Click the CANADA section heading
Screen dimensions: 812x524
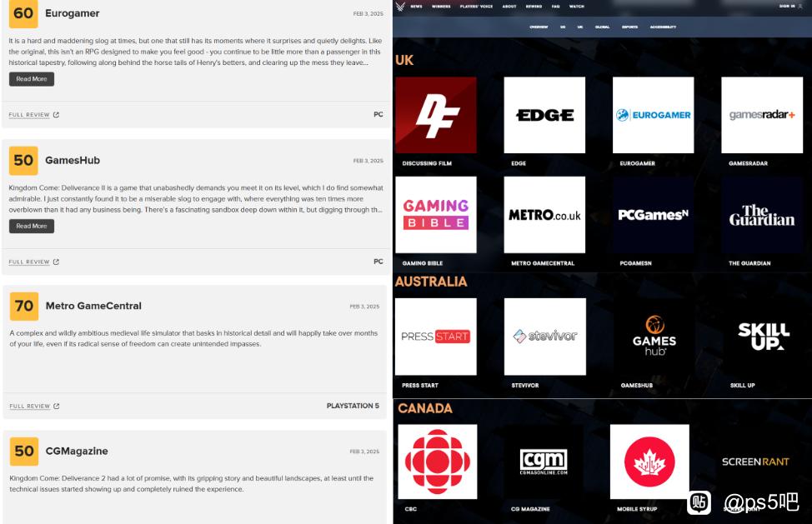(x=425, y=408)
